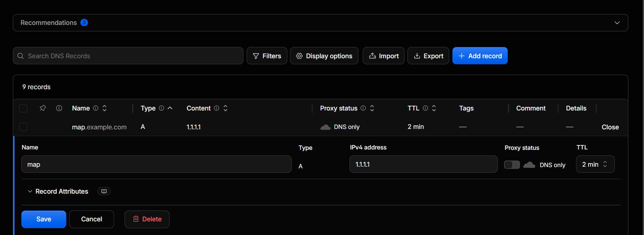
Task: Toggle the Proxy status switch
Action: 512,165
